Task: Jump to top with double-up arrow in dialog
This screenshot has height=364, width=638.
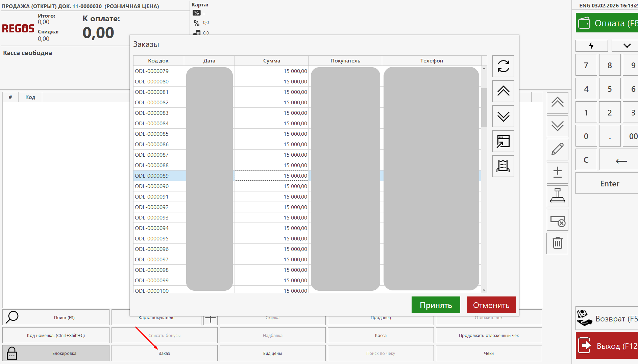Action: 503,91
